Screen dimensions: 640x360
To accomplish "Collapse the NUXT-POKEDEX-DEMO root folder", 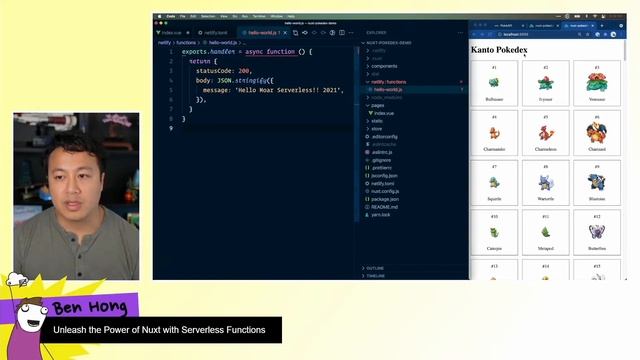I will pyautogui.click(x=386, y=42).
